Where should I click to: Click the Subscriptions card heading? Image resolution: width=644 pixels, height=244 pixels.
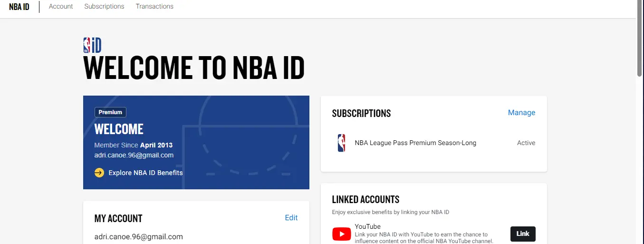[361, 113]
